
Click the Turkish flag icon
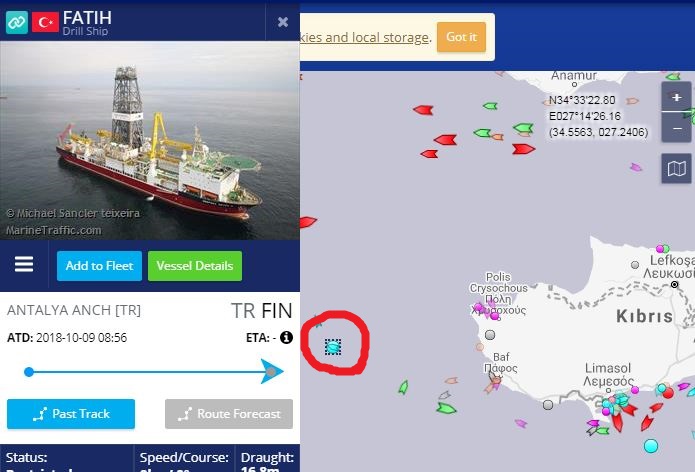pos(45,22)
